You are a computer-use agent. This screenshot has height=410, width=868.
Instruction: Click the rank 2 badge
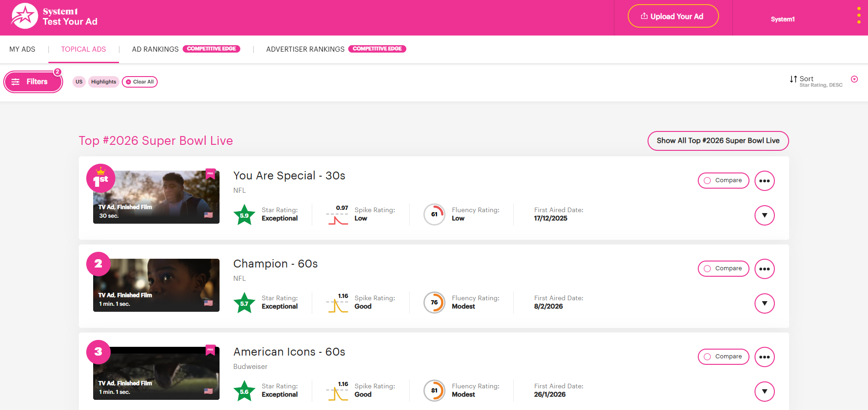tap(98, 264)
